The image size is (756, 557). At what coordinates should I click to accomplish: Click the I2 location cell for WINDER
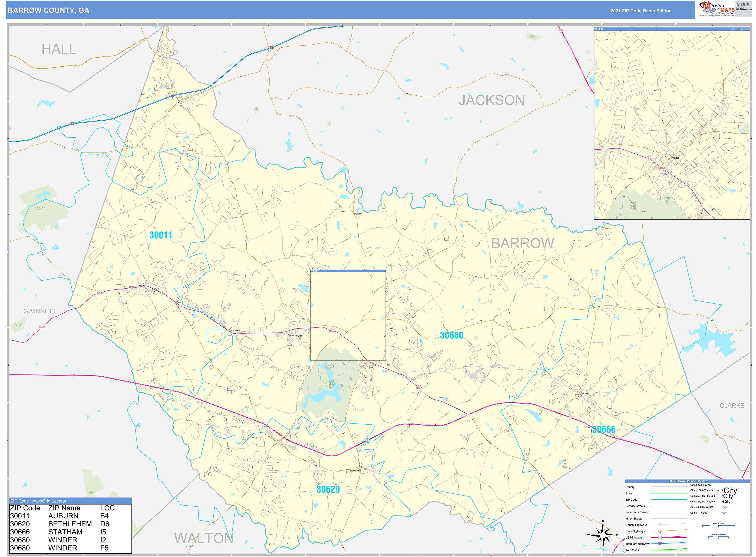103,540
